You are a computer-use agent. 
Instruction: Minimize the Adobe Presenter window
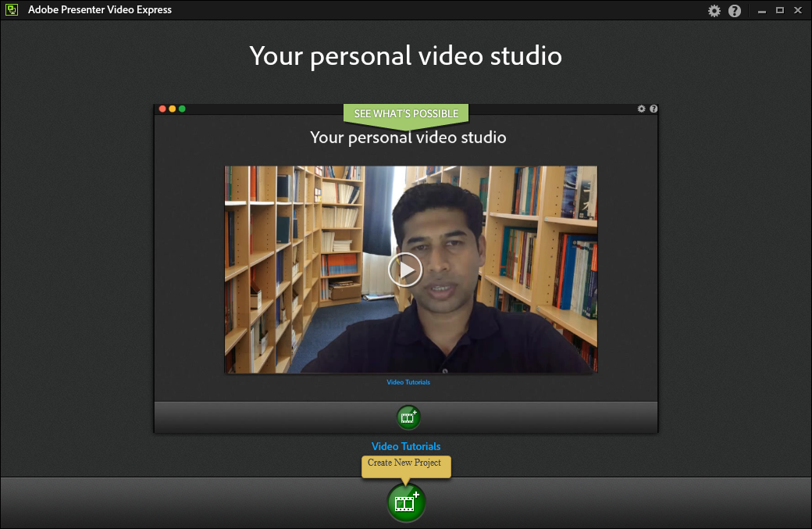pyautogui.click(x=762, y=11)
